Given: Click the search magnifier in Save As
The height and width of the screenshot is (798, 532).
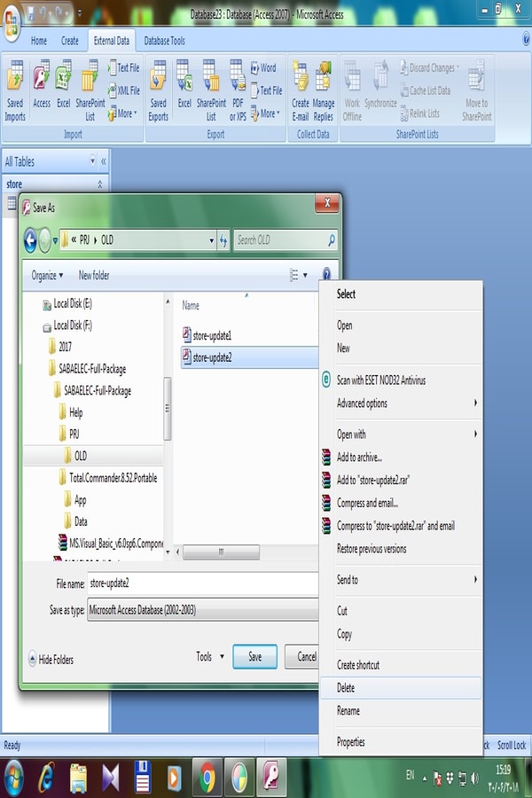Looking at the screenshot, I should [x=332, y=239].
